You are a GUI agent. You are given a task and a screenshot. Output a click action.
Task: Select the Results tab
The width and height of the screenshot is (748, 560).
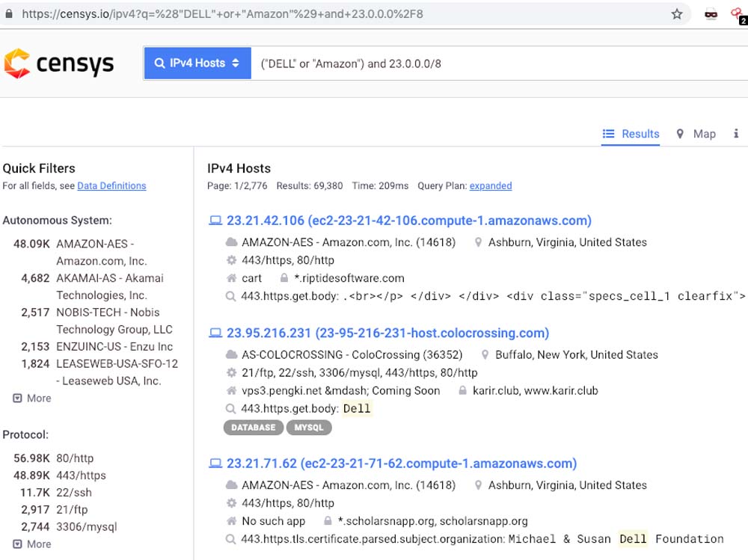tap(631, 134)
